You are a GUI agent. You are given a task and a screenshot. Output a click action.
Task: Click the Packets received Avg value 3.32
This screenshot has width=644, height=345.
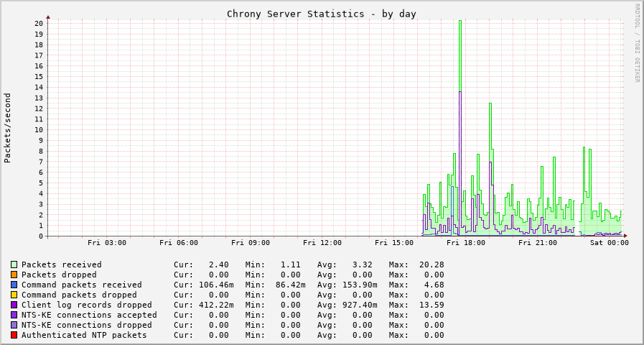[363, 264]
